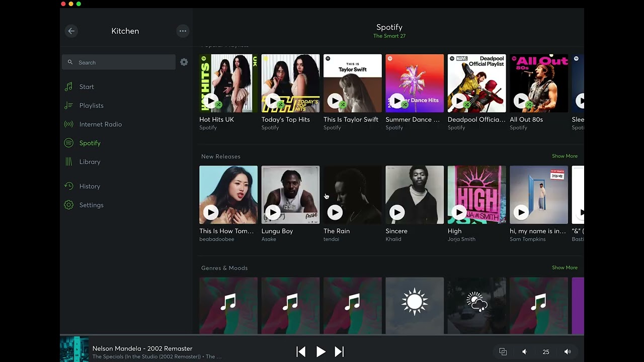Click in the Search field
The image size is (644, 362).
click(119, 62)
